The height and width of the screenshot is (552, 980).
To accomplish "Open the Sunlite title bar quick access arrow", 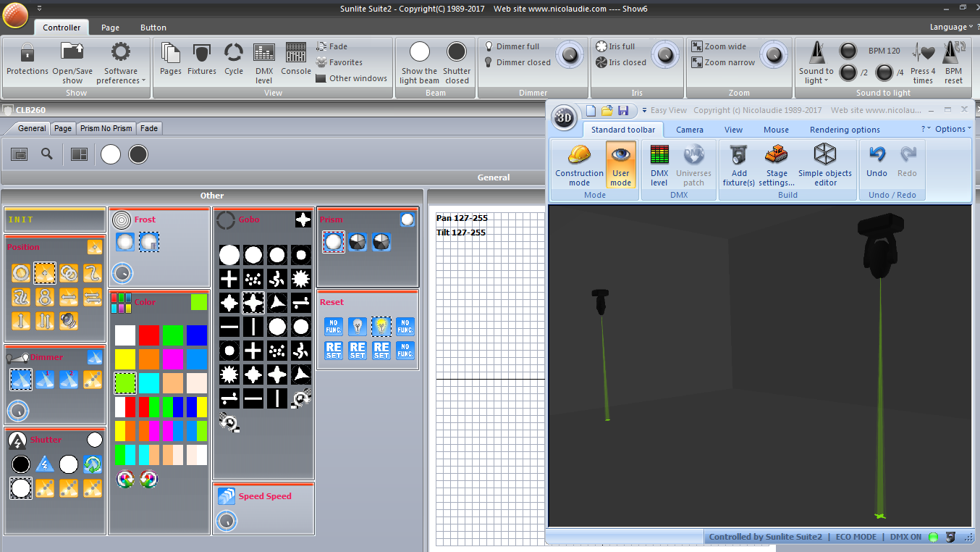I will pos(39,8).
